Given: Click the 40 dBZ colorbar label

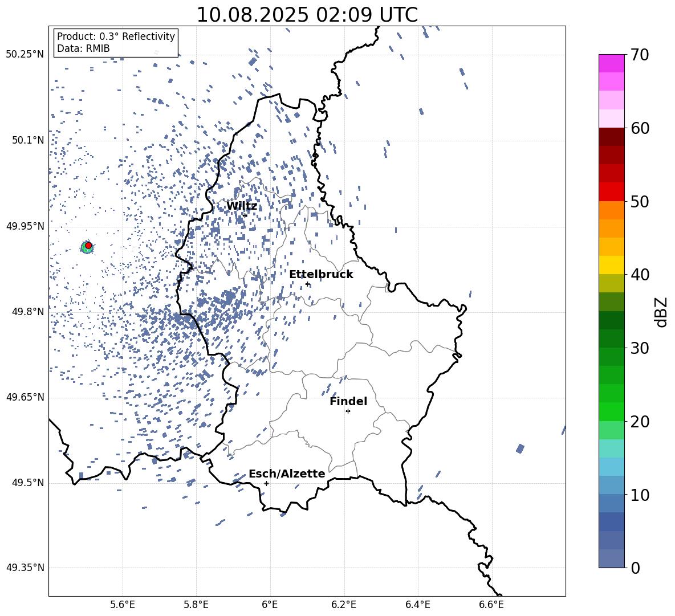Looking at the screenshot, I should [x=640, y=275].
